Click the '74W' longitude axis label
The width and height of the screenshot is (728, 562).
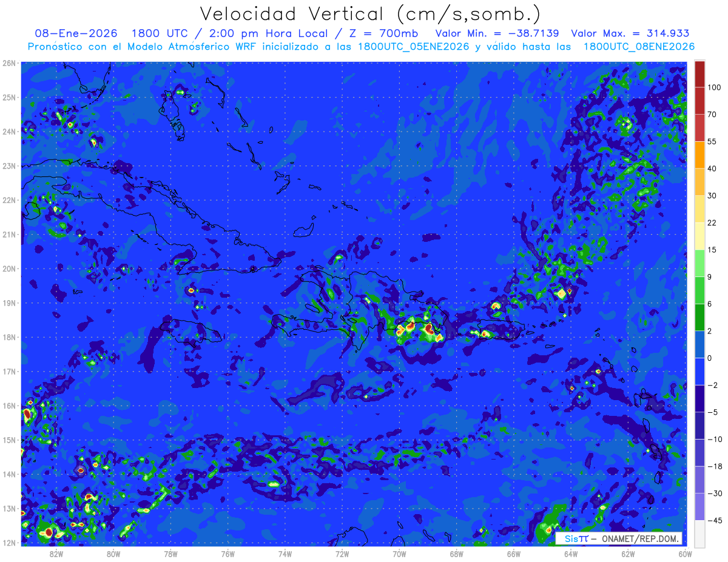click(285, 553)
